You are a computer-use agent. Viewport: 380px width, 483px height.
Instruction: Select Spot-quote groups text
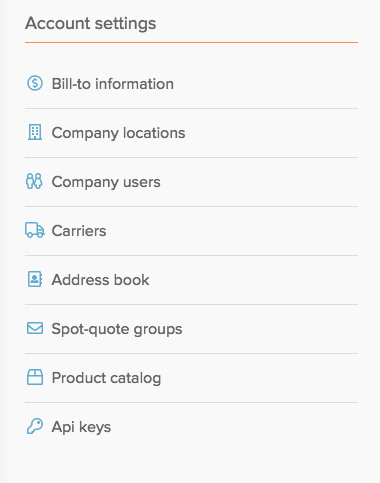[x=117, y=329]
